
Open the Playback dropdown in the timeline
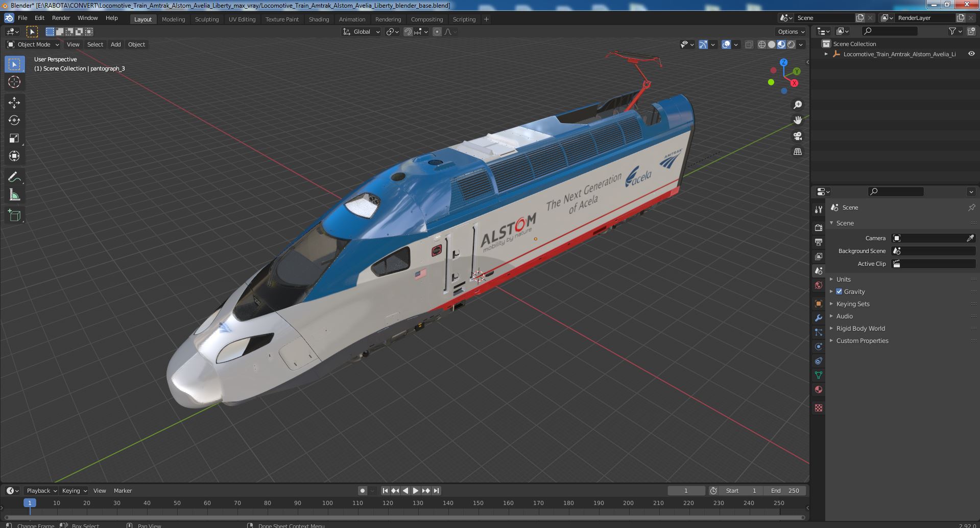pos(41,491)
